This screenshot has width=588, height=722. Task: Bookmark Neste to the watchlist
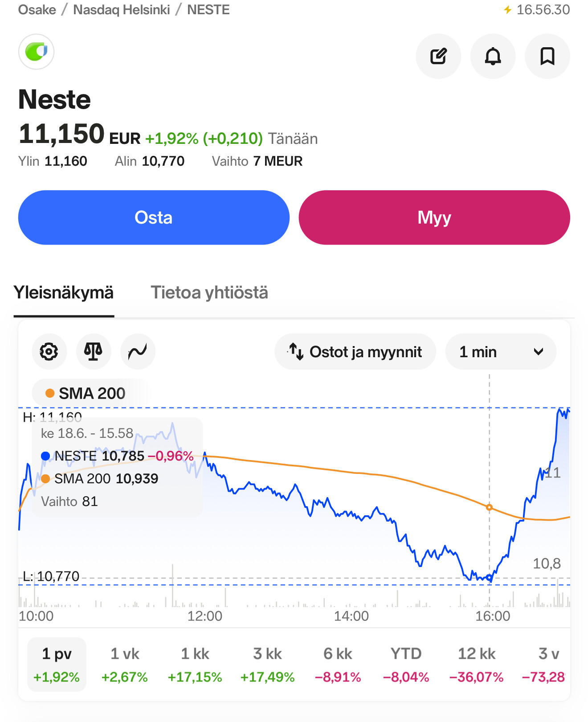(x=547, y=57)
